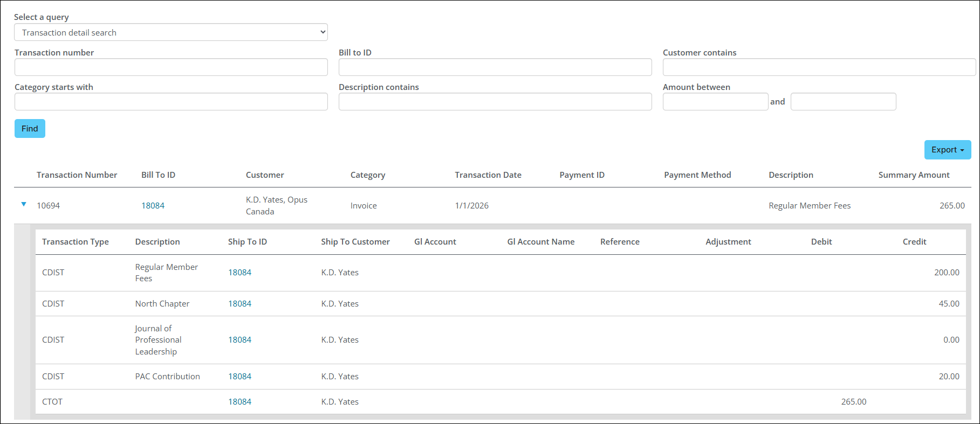980x424 pixels.
Task: Sort by Transaction Date column header
Action: (488, 175)
